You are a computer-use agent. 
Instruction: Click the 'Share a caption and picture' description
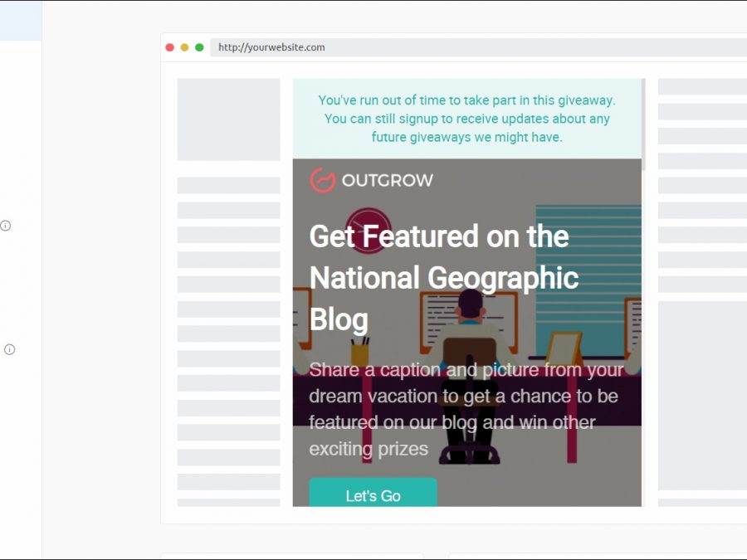pos(466,409)
